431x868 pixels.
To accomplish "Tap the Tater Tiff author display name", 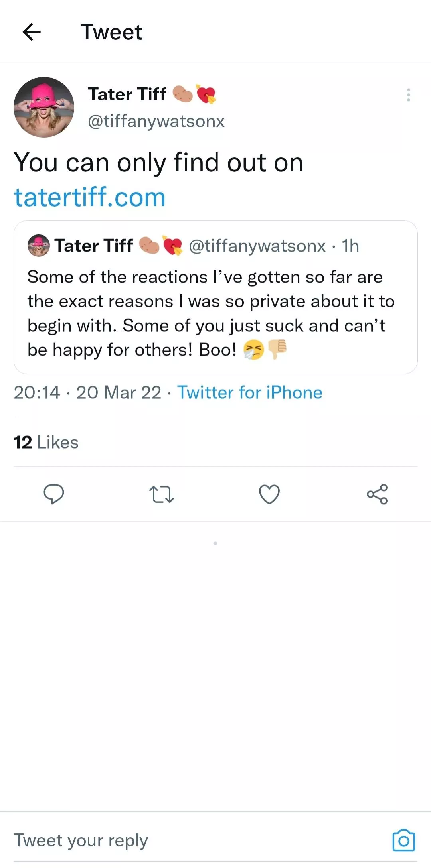I will point(127,94).
